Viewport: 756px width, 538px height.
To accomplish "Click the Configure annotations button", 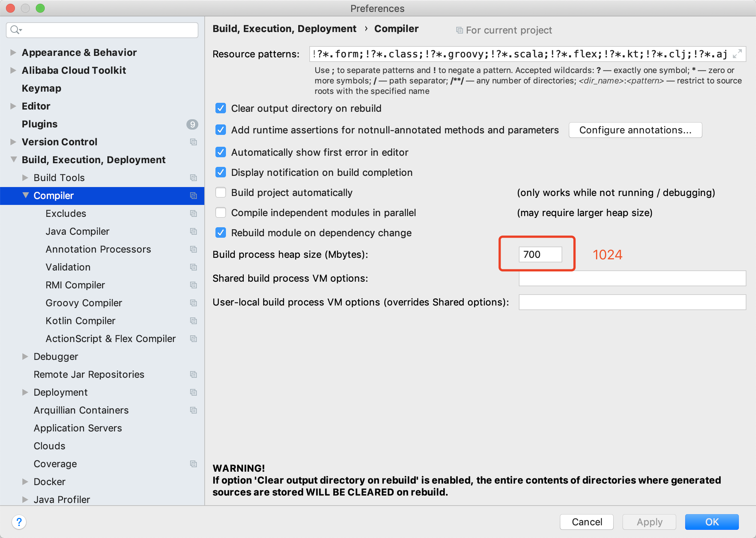I will tap(635, 130).
